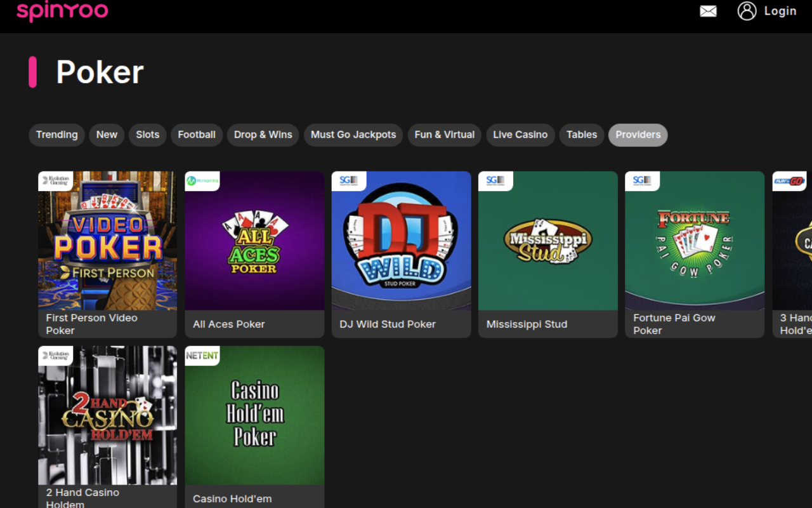
Task: Click the 'Mississippi Stud' title text
Action: [x=527, y=324]
